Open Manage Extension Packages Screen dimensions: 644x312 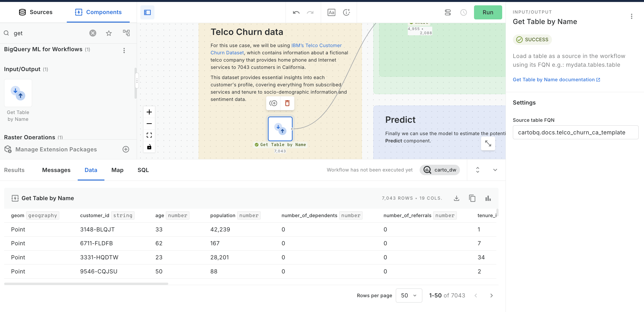coord(56,149)
